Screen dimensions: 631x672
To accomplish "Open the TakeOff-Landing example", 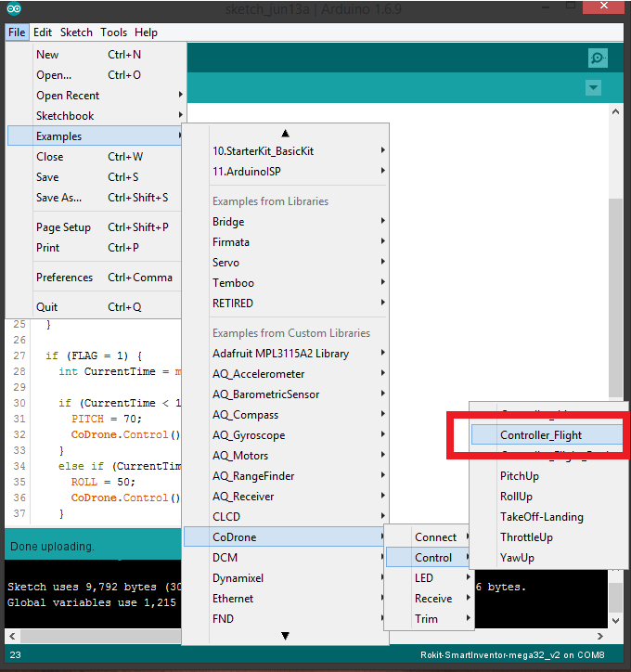I will (x=541, y=517).
